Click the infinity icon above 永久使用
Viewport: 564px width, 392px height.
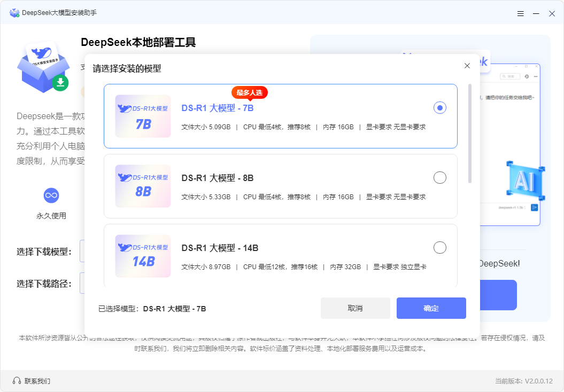[x=51, y=195]
